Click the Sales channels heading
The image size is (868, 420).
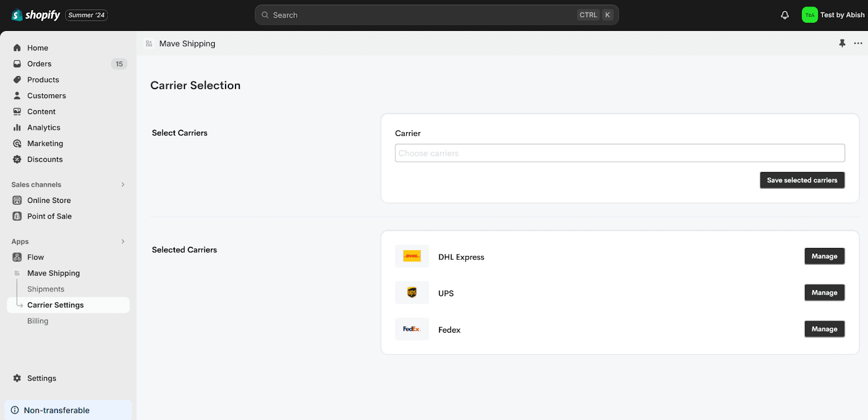pyautogui.click(x=36, y=184)
